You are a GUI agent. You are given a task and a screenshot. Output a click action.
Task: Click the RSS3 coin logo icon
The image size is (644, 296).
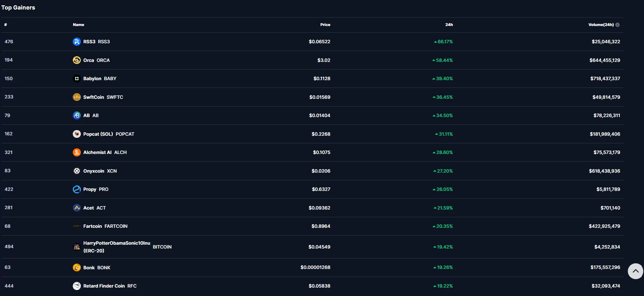pyautogui.click(x=77, y=41)
